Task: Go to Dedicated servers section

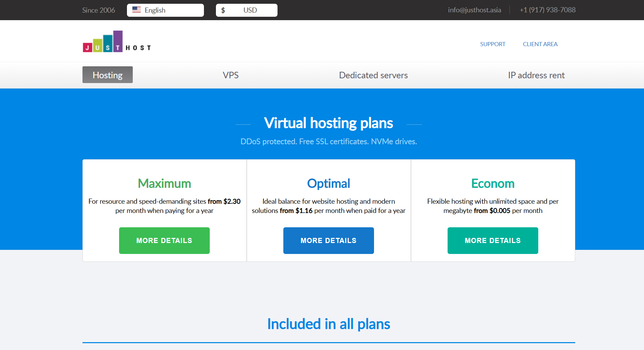Action: tap(373, 75)
